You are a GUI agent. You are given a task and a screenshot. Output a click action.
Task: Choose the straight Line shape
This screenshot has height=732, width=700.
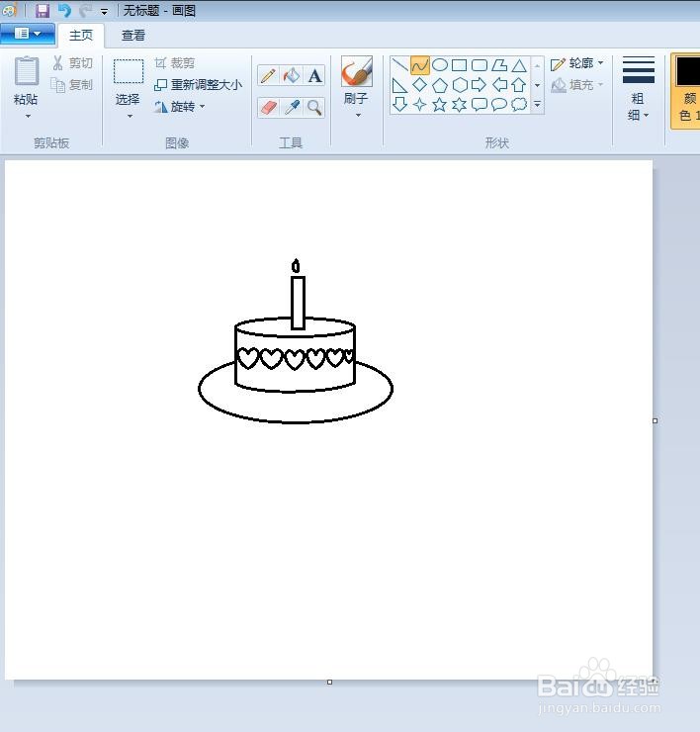(400, 65)
